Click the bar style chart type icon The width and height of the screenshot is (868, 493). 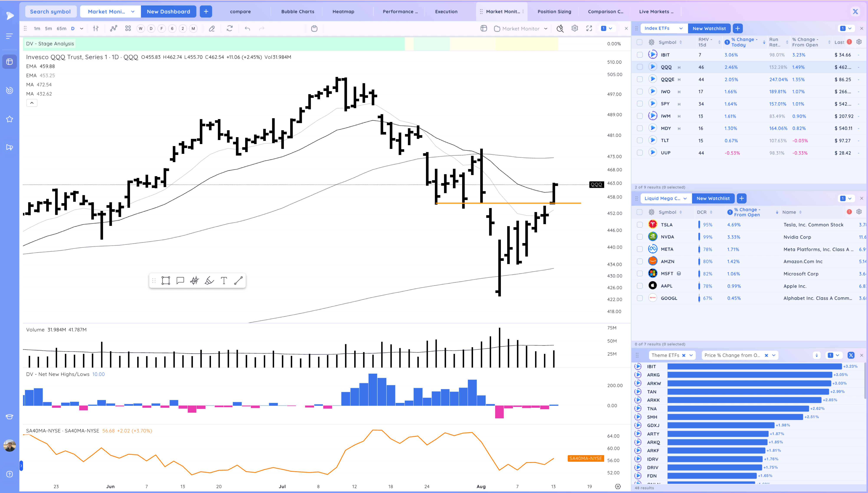coord(96,28)
